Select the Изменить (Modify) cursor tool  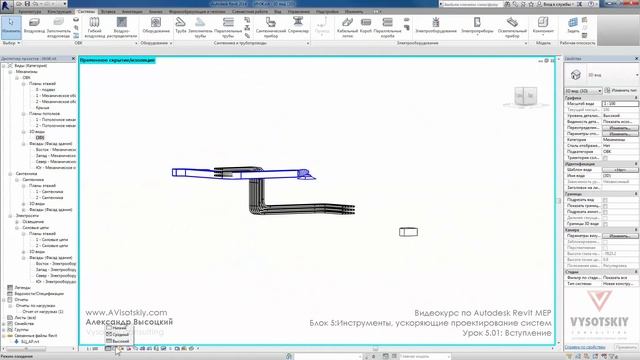[x=11, y=27]
